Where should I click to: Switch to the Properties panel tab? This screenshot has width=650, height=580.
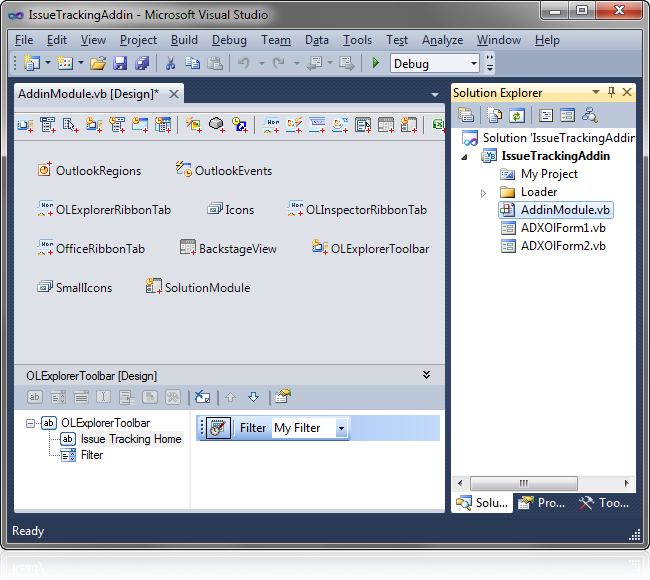541,503
